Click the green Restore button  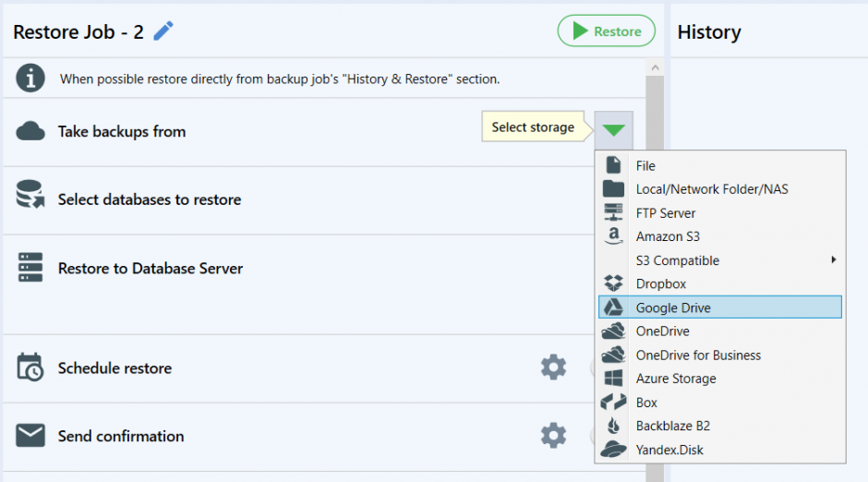tap(606, 31)
